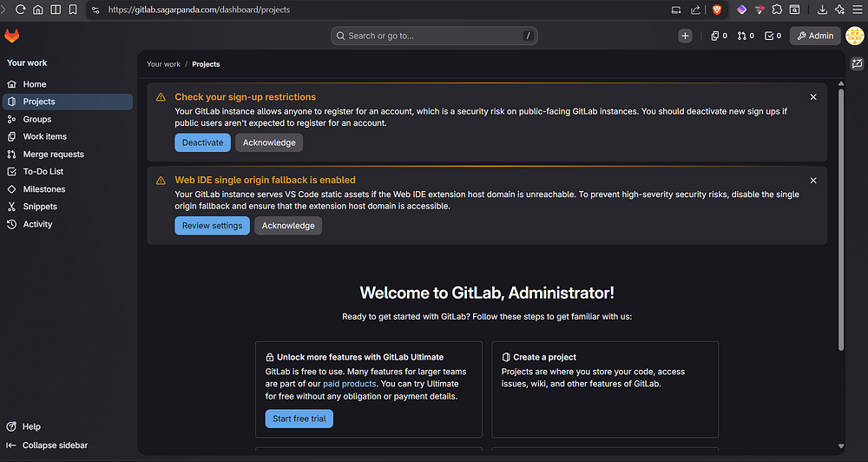Click the GitLab fox logo

[x=12, y=36]
